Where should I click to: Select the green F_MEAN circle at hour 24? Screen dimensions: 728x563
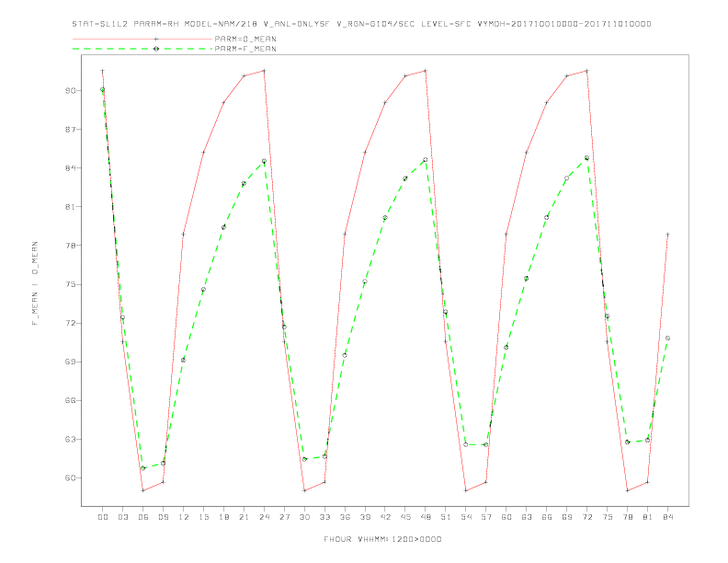coord(264,161)
